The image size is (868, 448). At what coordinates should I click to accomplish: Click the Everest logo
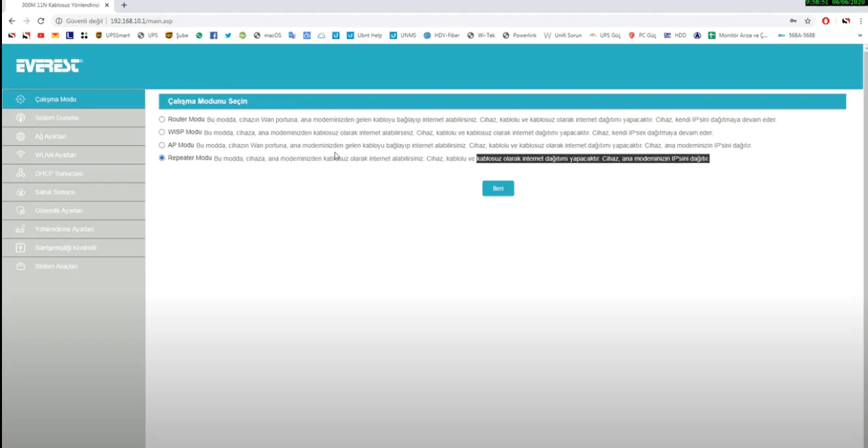(x=49, y=66)
